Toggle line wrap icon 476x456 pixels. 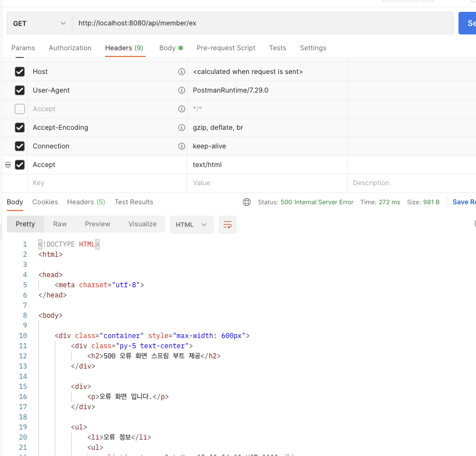coord(228,225)
